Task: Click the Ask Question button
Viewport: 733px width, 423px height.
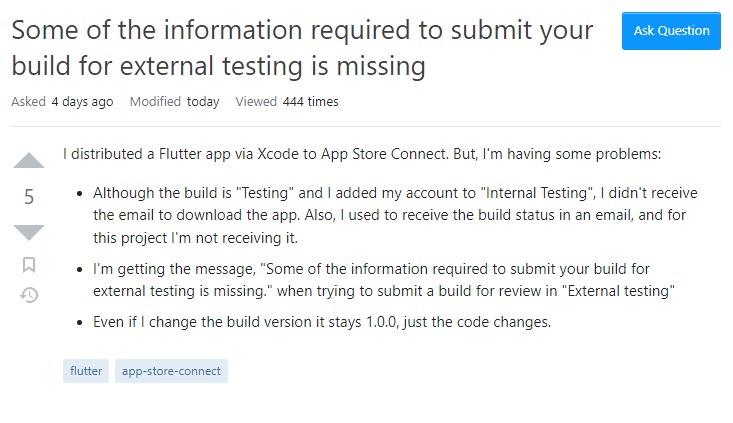Action: click(x=671, y=31)
